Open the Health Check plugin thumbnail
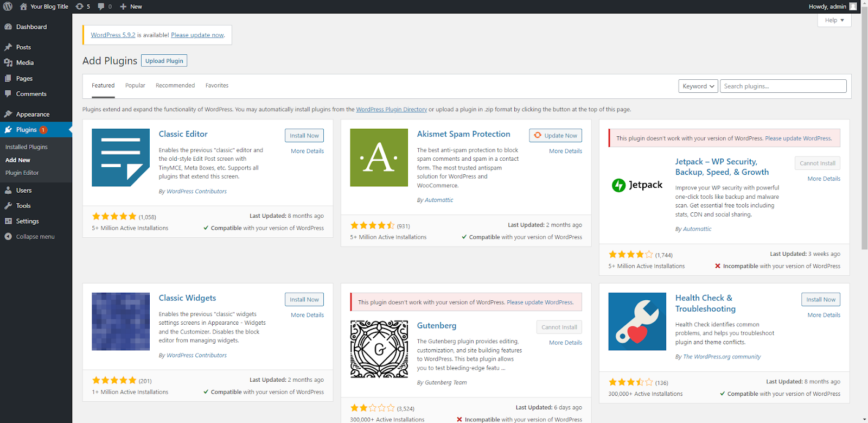Viewport: 868px width, 423px height. pos(637,321)
